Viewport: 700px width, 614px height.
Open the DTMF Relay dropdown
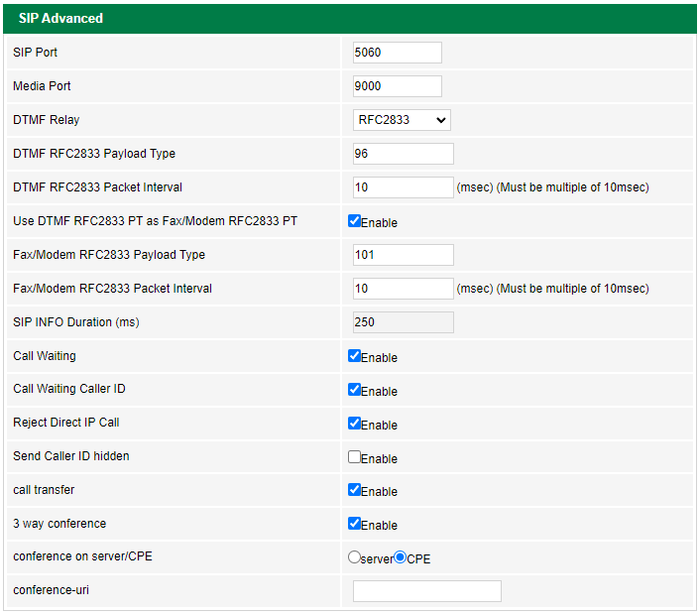click(402, 120)
